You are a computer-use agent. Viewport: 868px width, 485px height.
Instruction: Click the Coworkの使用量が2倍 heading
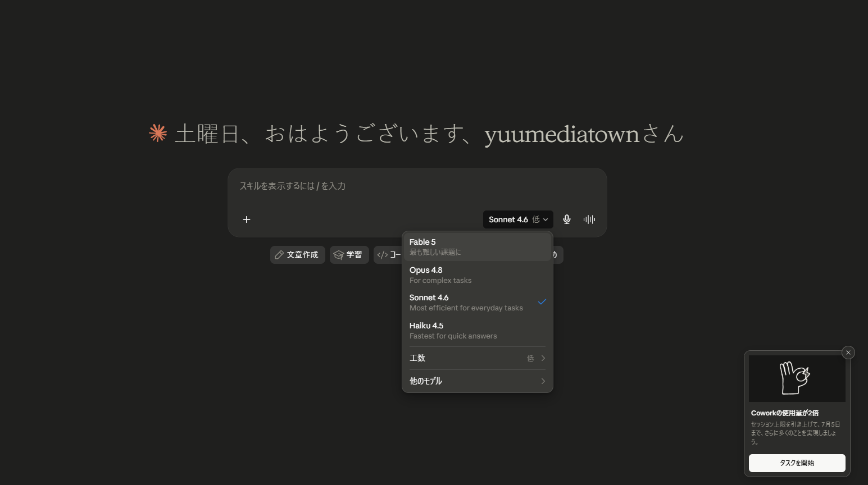click(x=784, y=413)
